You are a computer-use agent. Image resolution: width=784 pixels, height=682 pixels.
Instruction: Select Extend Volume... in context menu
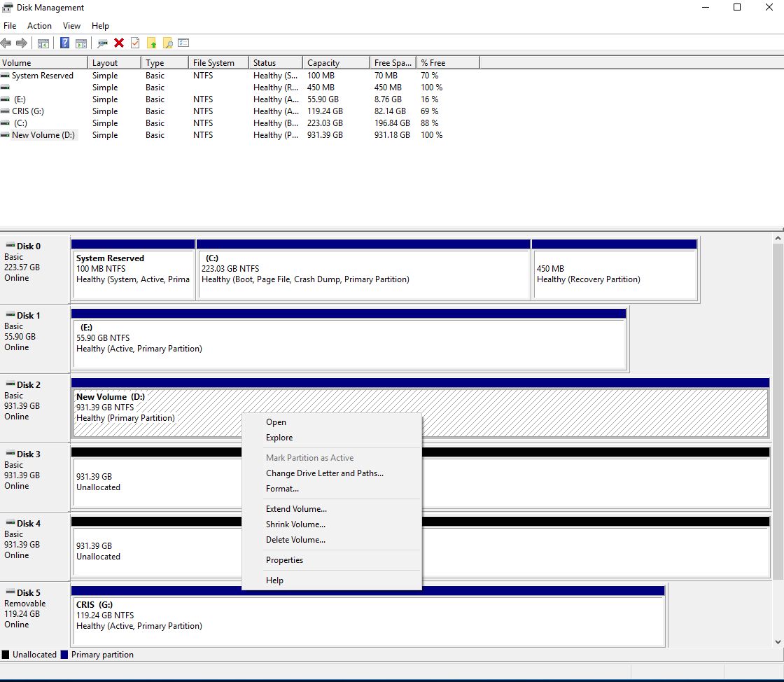pos(332,509)
